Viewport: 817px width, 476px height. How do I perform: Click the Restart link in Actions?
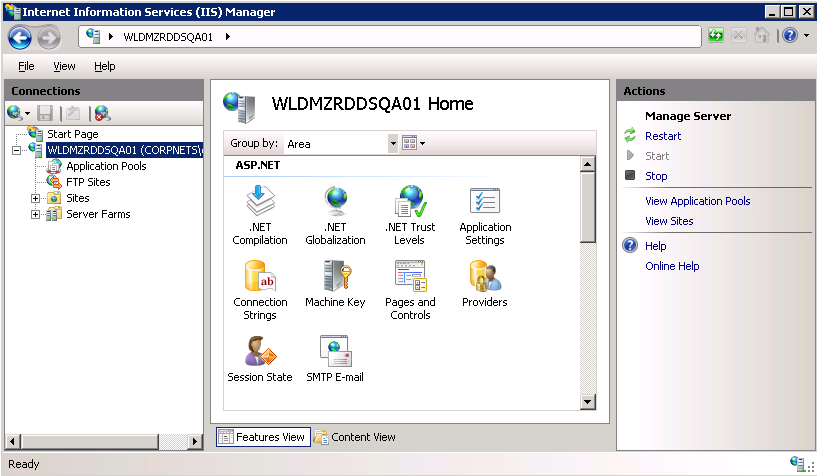pyautogui.click(x=663, y=136)
